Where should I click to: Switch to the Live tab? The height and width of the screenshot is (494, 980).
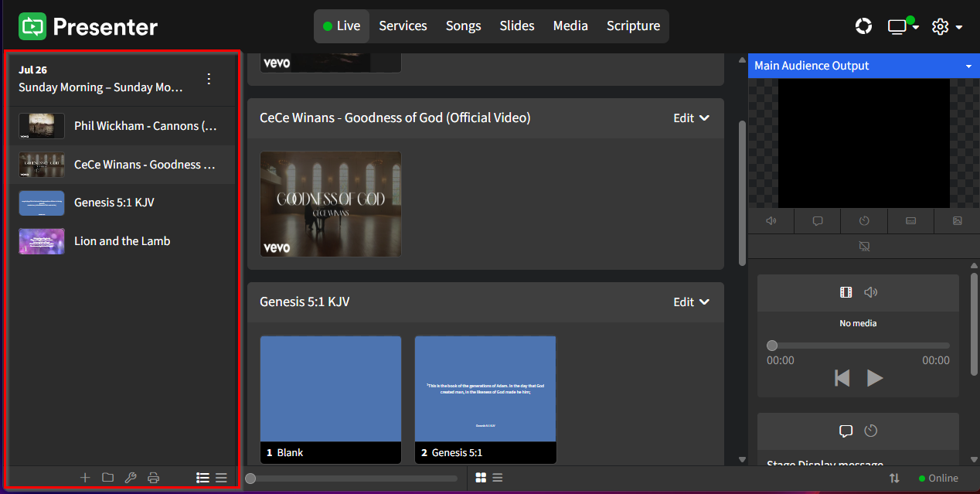342,26
